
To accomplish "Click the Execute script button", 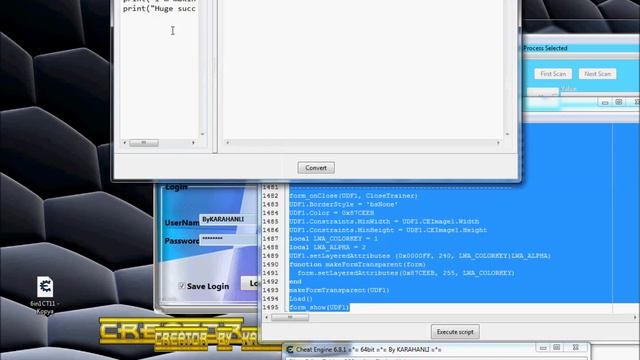I will pyautogui.click(x=455, y=332).
